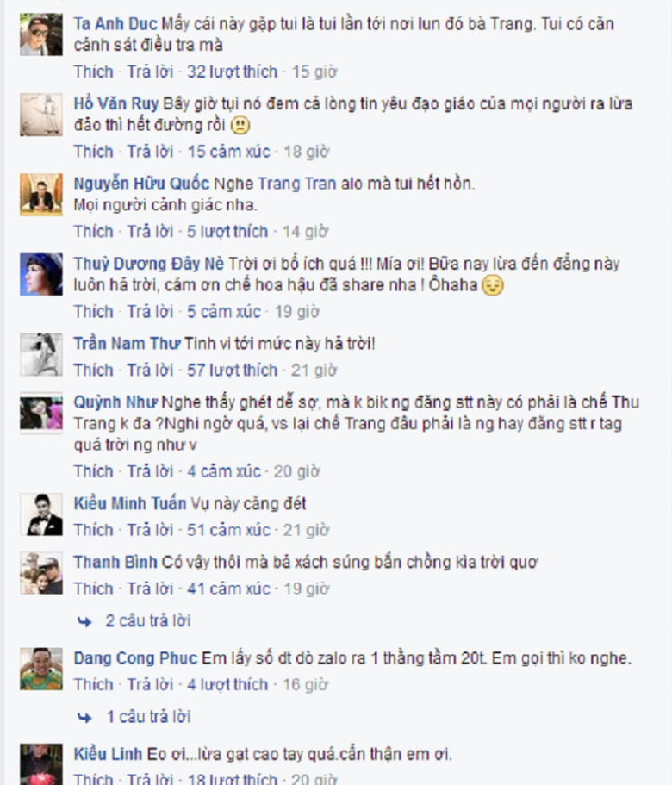Show '51 cảm xúc' reactions list
Image resolution: width=672 pixels, height=785 pixels.
point(228,530)
